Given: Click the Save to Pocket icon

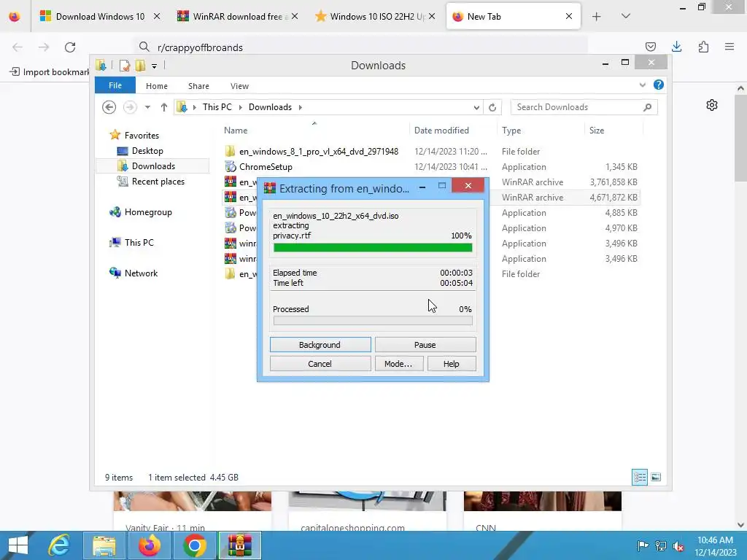Looking at the screenshot, I should [650, 47].
